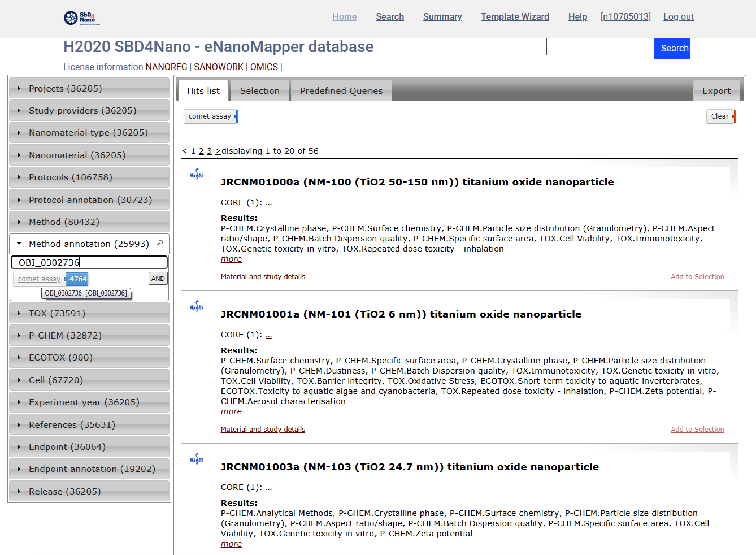Toggle the AND operator button

coord(158,279)
